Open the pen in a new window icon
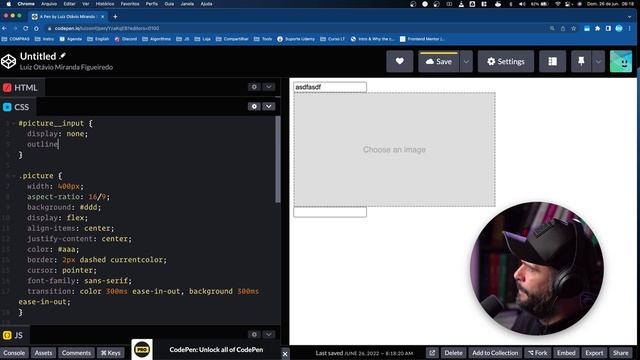Image resolution: width=640 pixels, height=360 pixels. 432,353
